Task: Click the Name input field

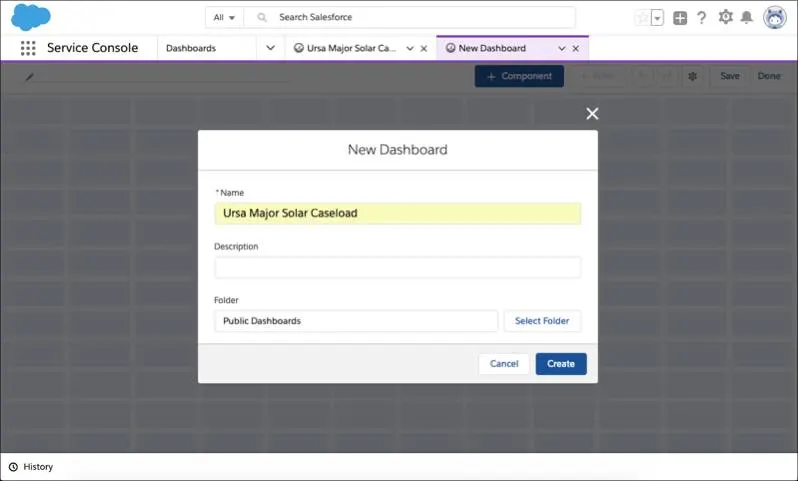Action: click(397, 213)
